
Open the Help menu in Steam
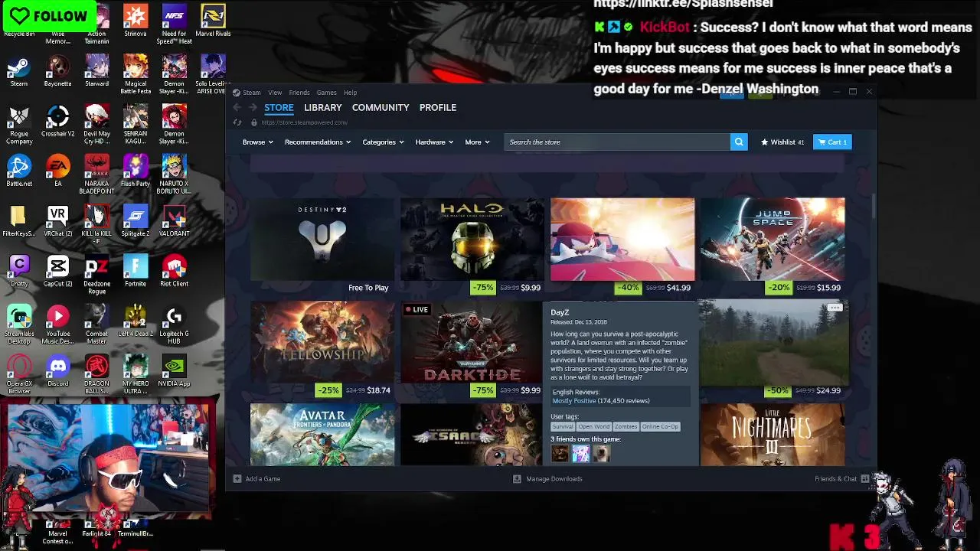click(350, 93)
